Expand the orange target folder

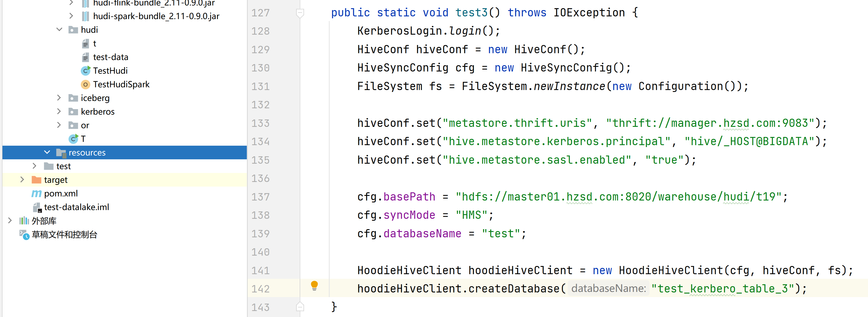tap(22, 180)
